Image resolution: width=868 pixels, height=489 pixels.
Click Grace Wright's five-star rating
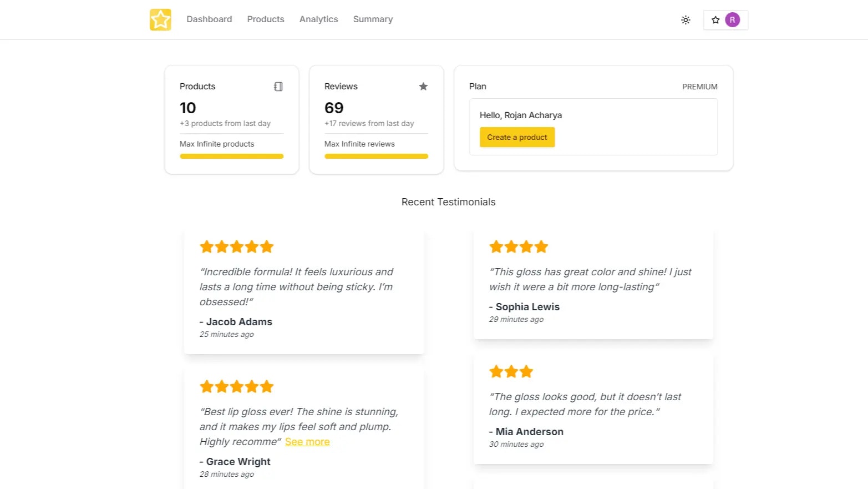coord(237,386)
